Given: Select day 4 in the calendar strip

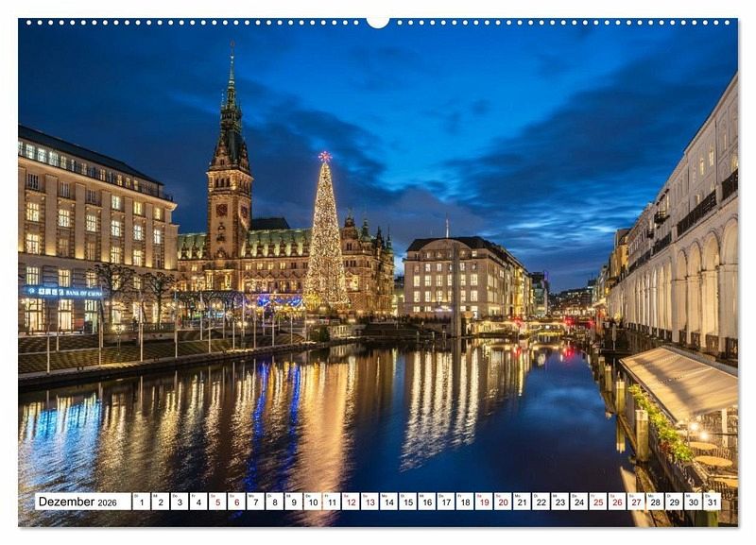Looking at the screenshot, I should 198,502.
